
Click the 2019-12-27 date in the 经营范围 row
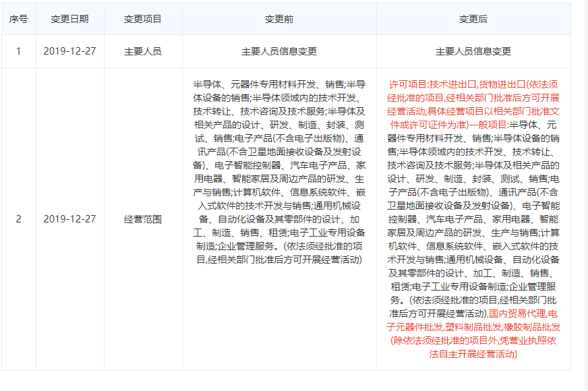point(69,219)
